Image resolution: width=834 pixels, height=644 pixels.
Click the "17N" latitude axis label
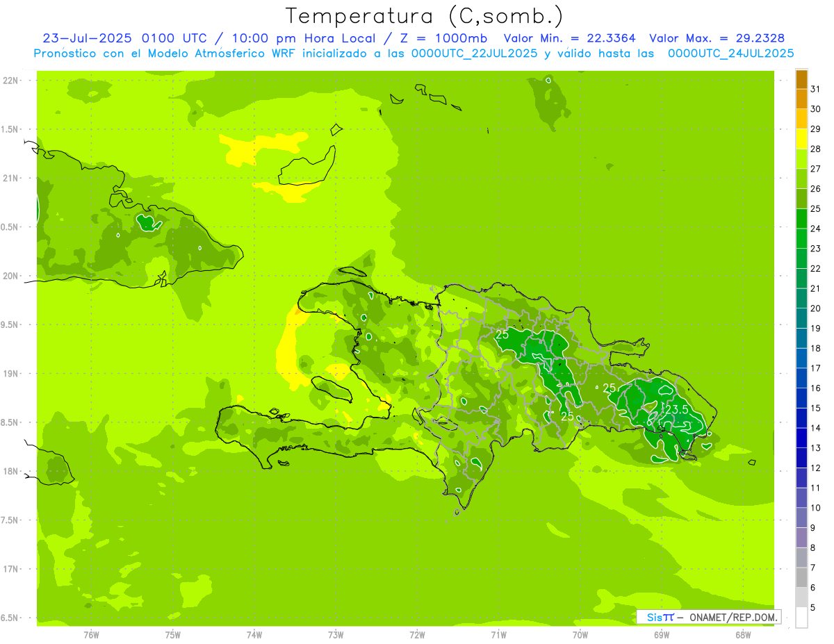[x=11, y=569]
